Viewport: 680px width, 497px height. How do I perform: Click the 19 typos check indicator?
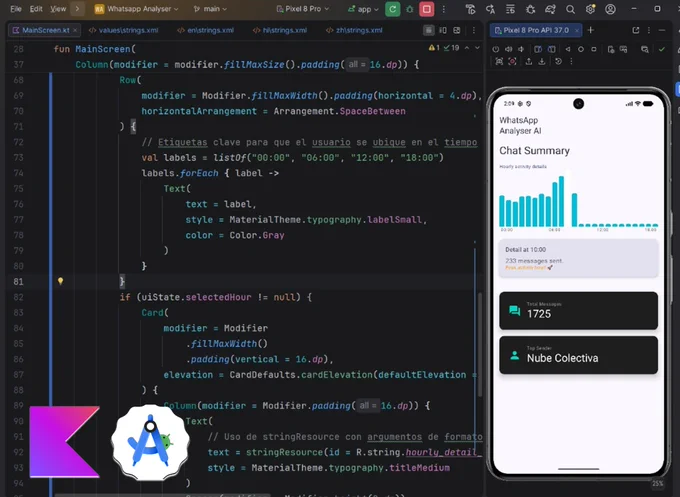[451, 48]
